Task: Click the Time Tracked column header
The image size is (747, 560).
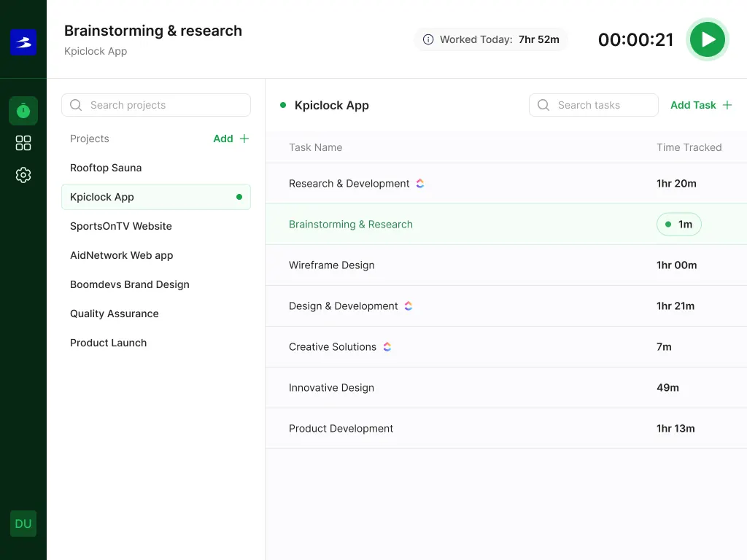Action: (689, 147)
